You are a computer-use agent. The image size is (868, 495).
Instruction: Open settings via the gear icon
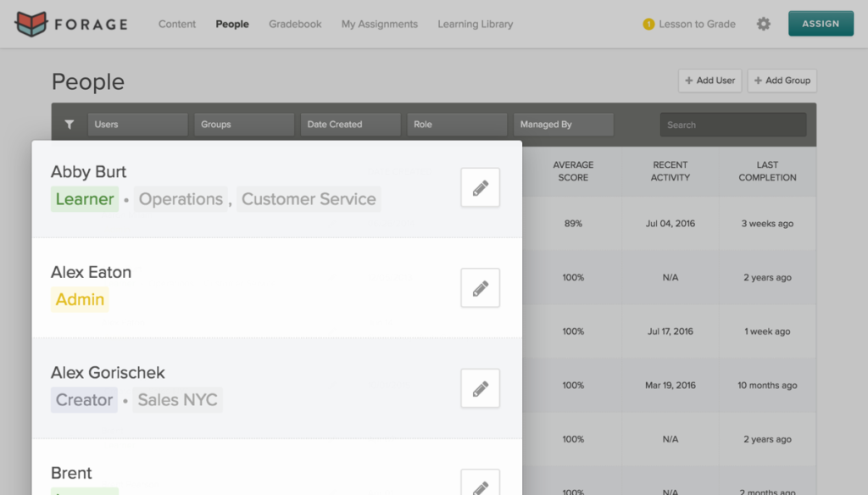(x=764, y=24)
